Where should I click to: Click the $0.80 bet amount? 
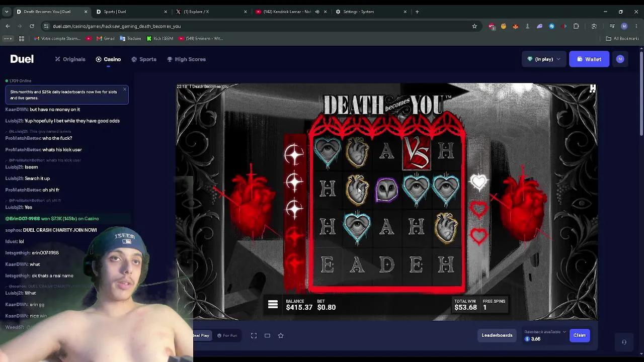327,307
